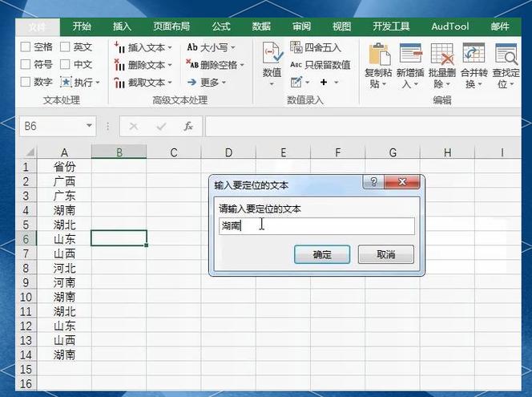
Task: Click the 更多 arrow icon
Action: pos(191,82)
